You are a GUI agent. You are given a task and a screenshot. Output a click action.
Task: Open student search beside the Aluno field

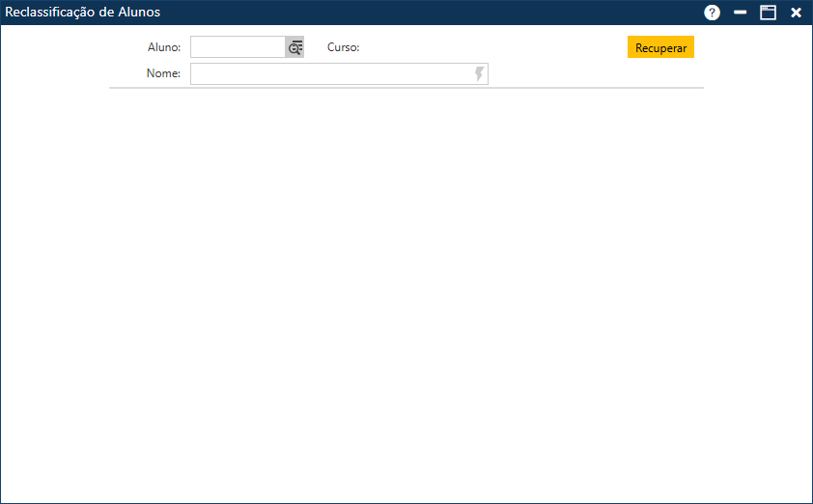tap(294, 47)
